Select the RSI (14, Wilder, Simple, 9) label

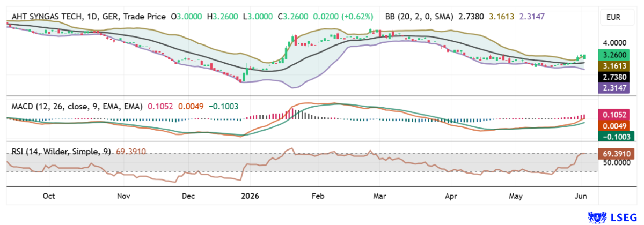(x=61, y=152)
